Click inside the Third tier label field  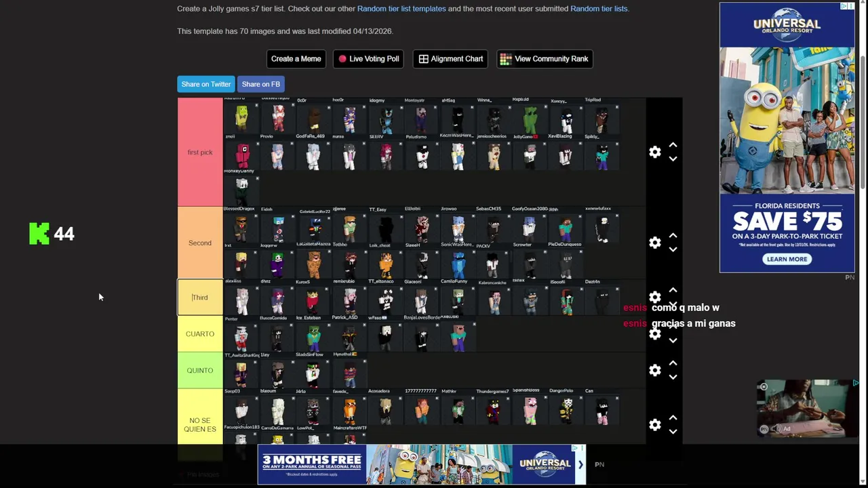tap(200, 298)
